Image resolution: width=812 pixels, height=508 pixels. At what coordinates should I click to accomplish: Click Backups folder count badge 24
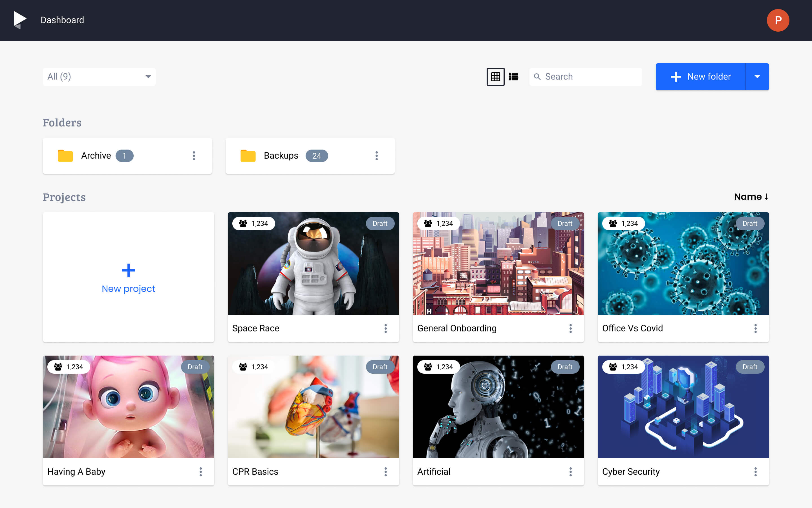(x=316, y=156)
